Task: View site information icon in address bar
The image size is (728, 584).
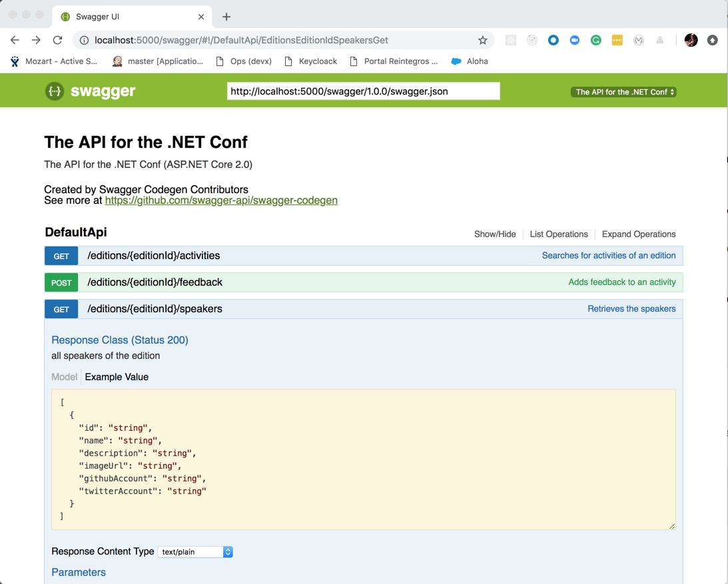Action: tap(84, 41)
